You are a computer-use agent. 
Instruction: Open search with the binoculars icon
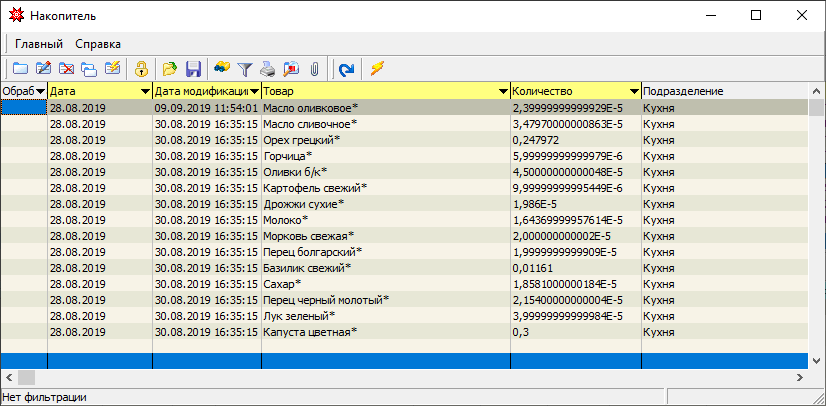click(221, 69)
